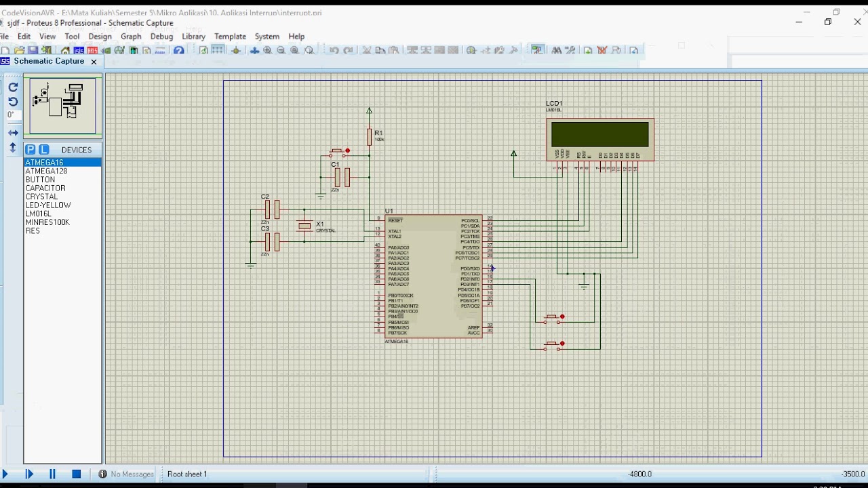The image size is (868, 488).
Task: Flip component vertically with Y-mirror icon
Action: [13, 147]
